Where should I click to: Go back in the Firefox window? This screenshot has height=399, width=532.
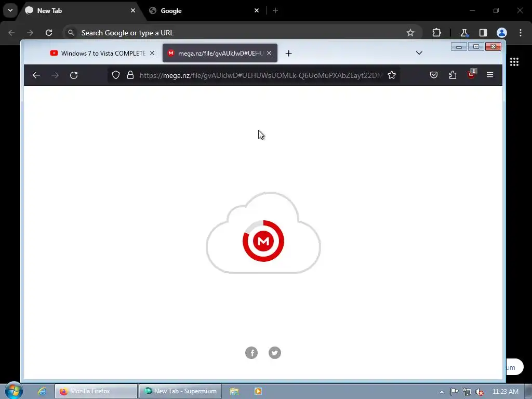tap(36, 75)
